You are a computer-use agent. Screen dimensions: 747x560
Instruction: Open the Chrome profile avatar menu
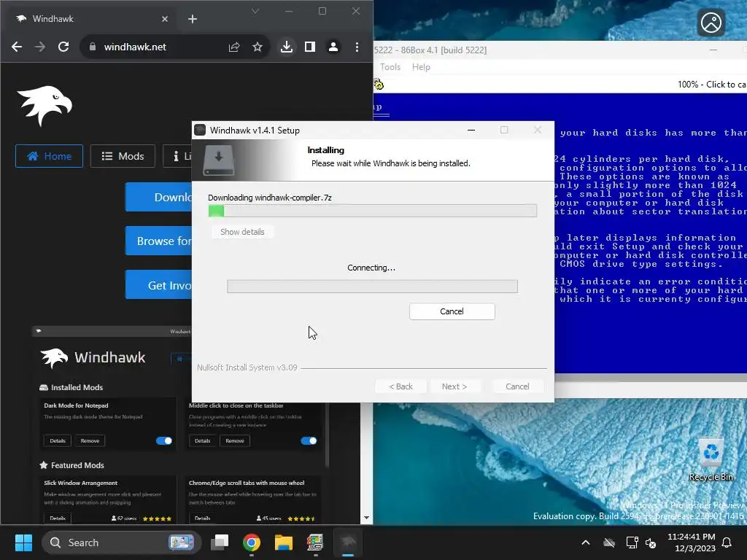point(333,47)
